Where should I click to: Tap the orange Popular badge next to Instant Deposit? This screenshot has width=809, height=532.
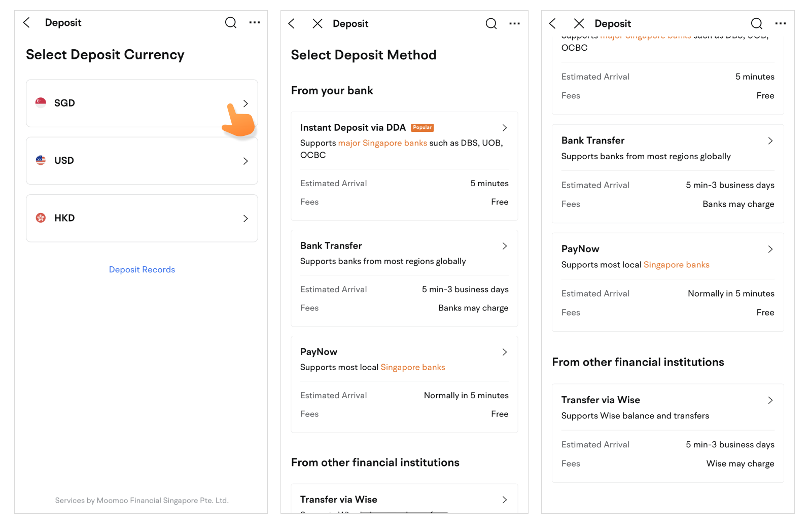point(422,128)
